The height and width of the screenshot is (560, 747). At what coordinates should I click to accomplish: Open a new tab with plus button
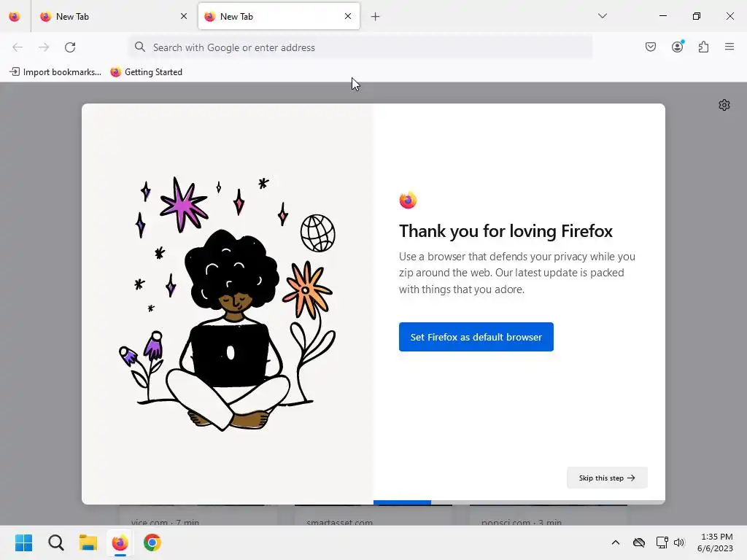(x=376, y=17)
